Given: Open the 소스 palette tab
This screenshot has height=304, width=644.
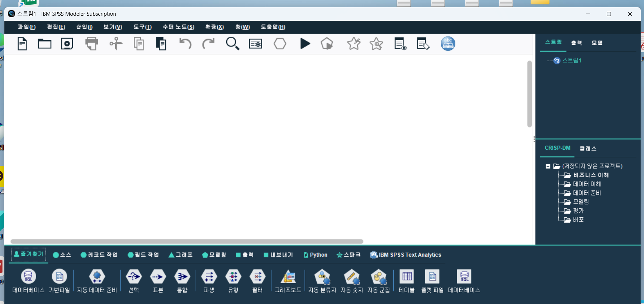Looking at the screenshot, I should [62, 255].
